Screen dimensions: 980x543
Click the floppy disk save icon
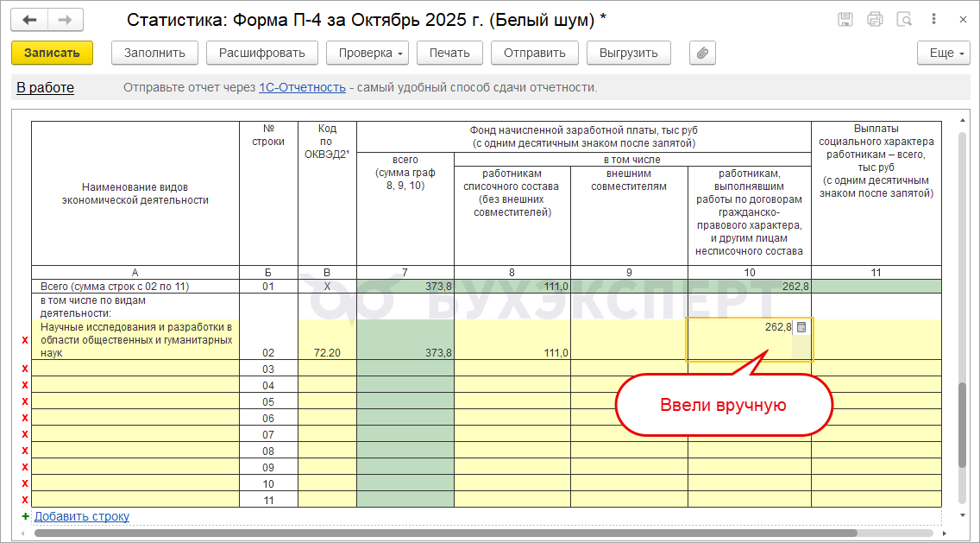845,20
